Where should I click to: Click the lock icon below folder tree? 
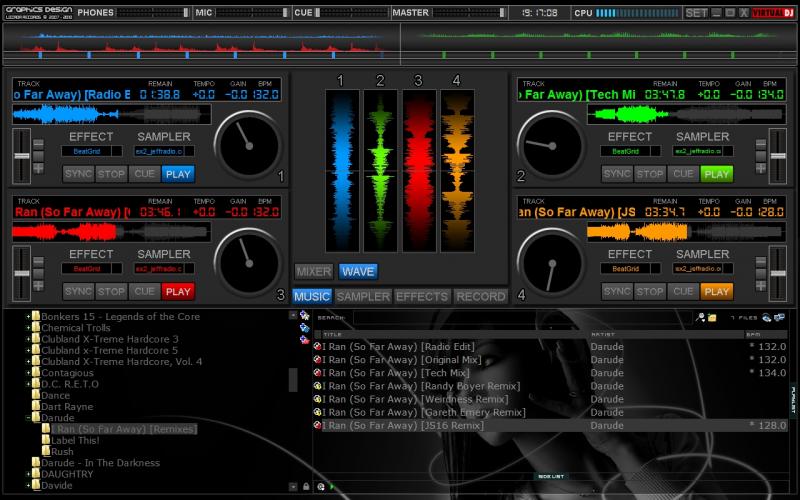[x=306, y=487]
